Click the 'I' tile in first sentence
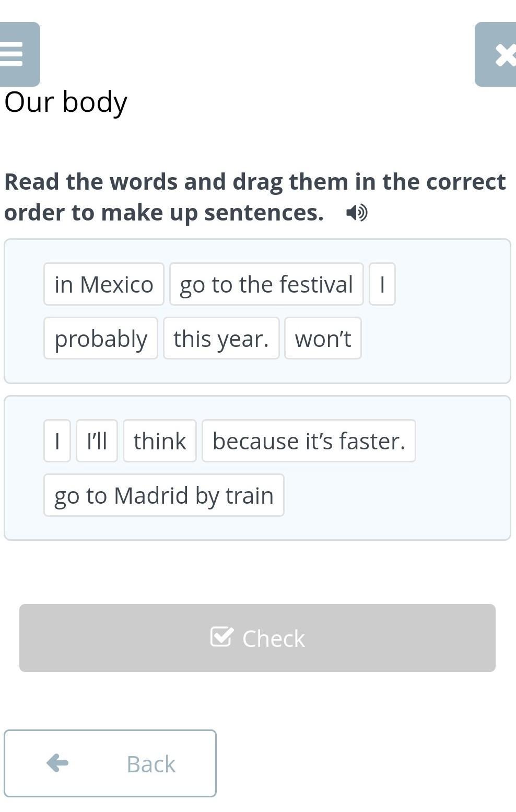The image size is (516, 812). [x=382, y=284]
